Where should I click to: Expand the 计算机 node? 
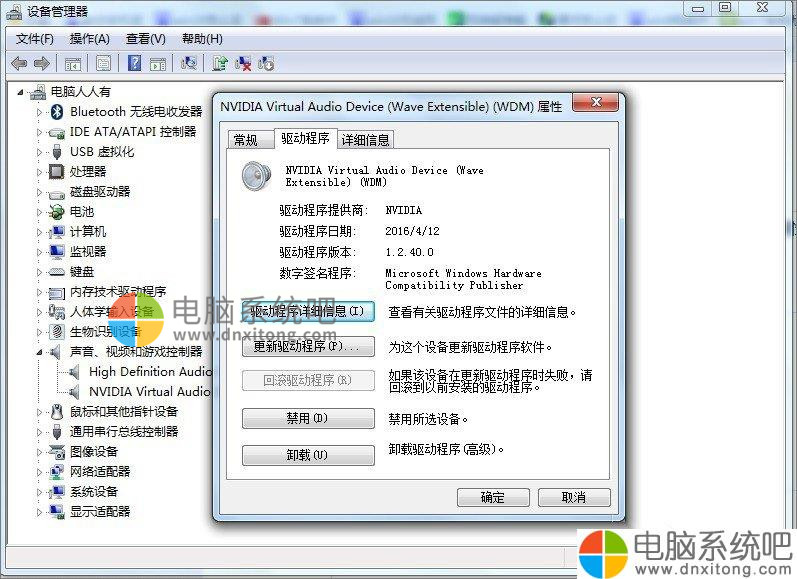coord(39,232)
